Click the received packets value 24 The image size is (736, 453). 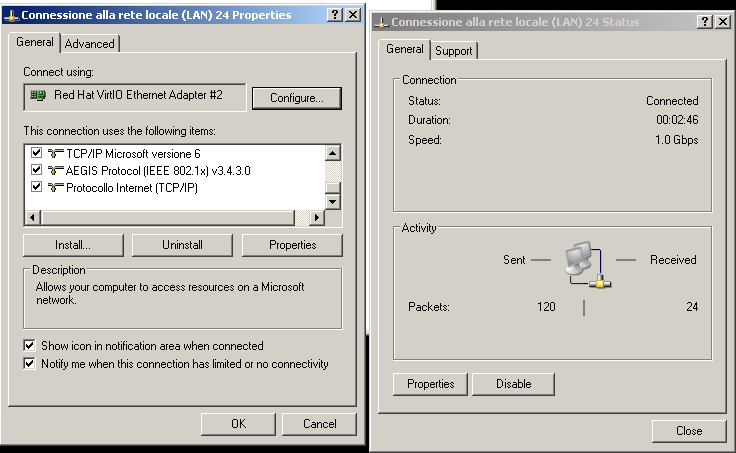coord(692,307)
